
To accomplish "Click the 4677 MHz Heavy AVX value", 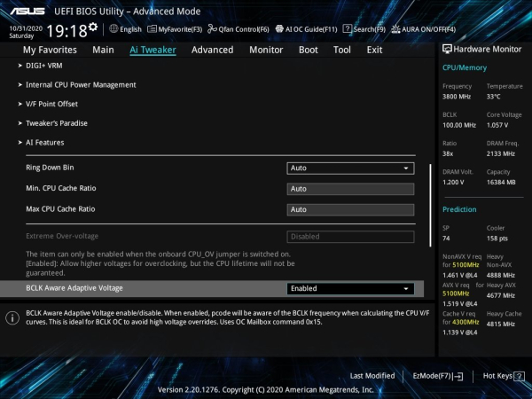I will coord(500,295).
